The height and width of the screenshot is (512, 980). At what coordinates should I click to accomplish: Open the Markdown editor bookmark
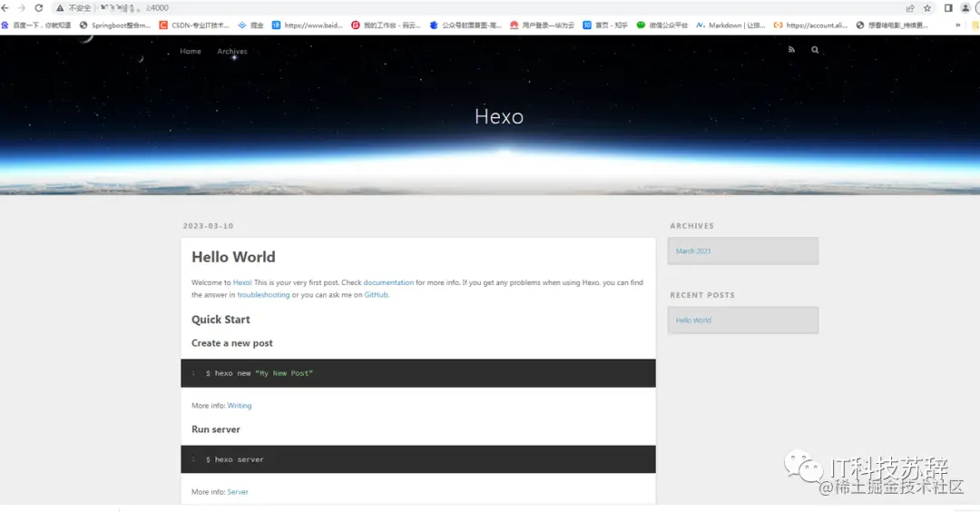tap(730, 25)
